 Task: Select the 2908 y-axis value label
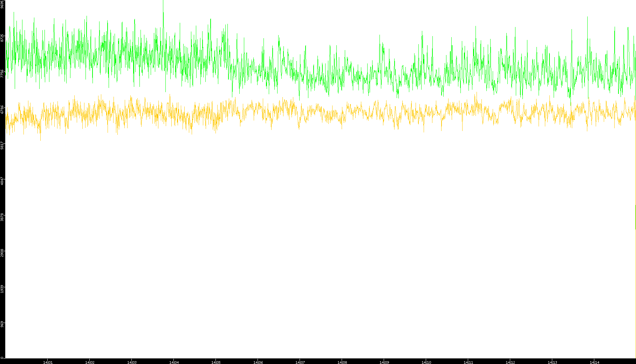(2, 253)
